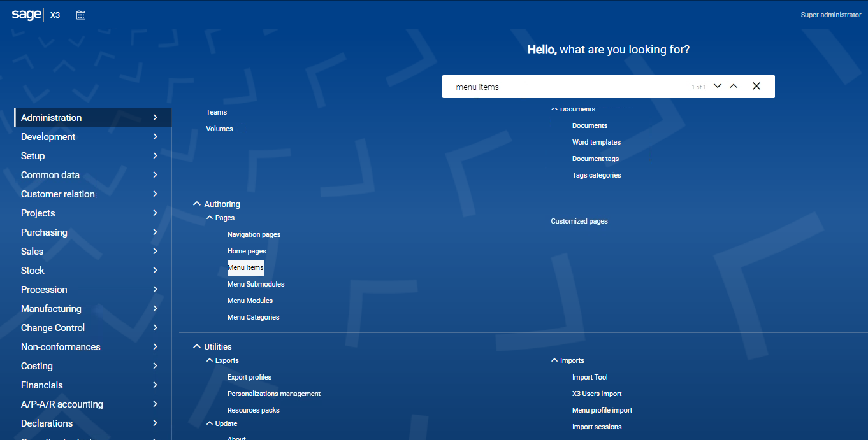Collapse the Pages subsection
Screen dimensions: 868x440
tap(210, 218)
